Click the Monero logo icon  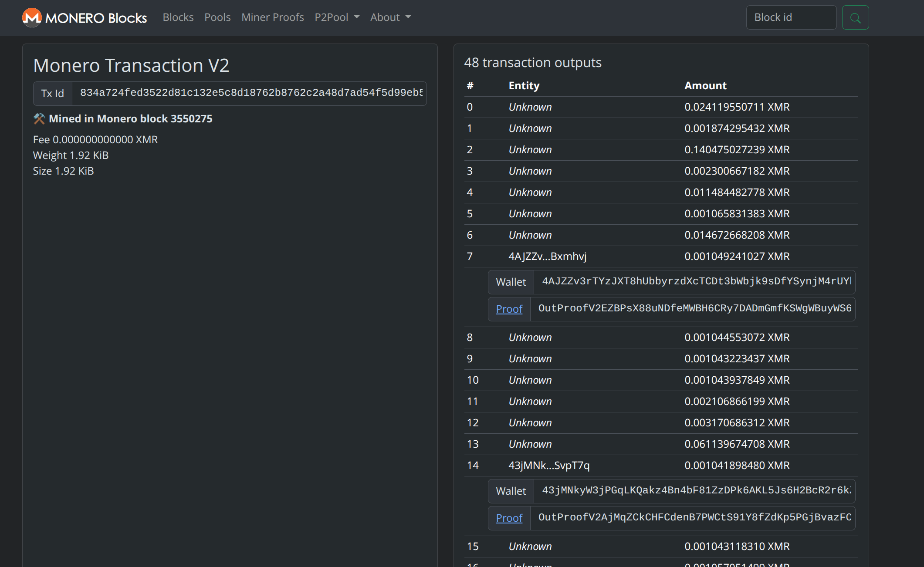[x=32, y=17]
